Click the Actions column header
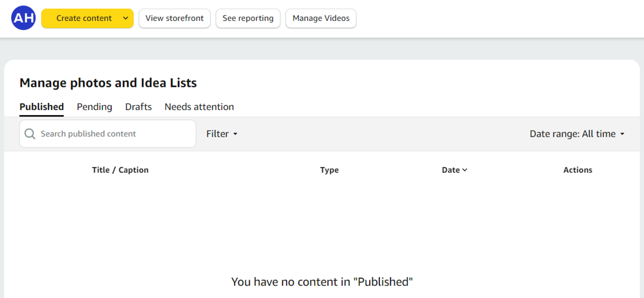Screen dimensions: 644x298 pos(577,170)
